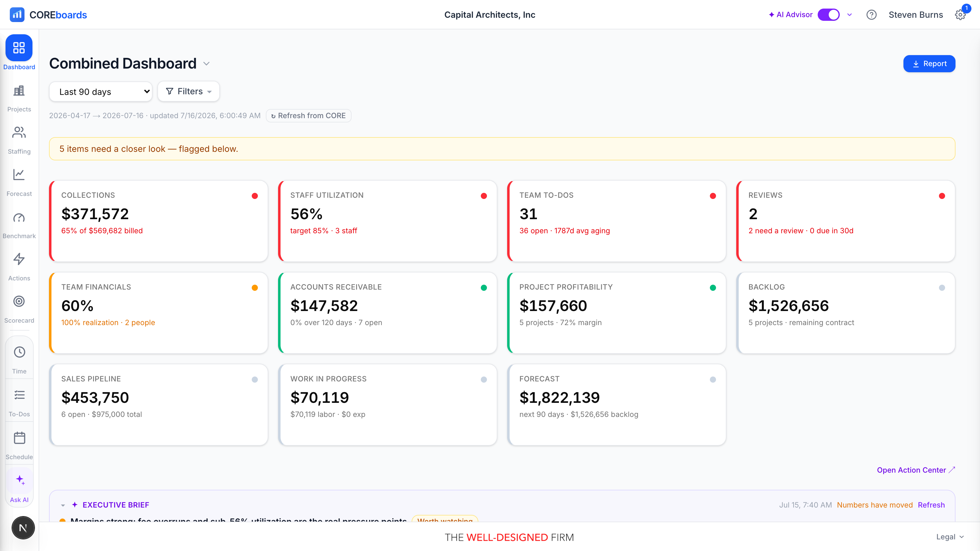
Task: Expand the AI Advisor dropdown chevron
Action: click(x=850, y=15)
